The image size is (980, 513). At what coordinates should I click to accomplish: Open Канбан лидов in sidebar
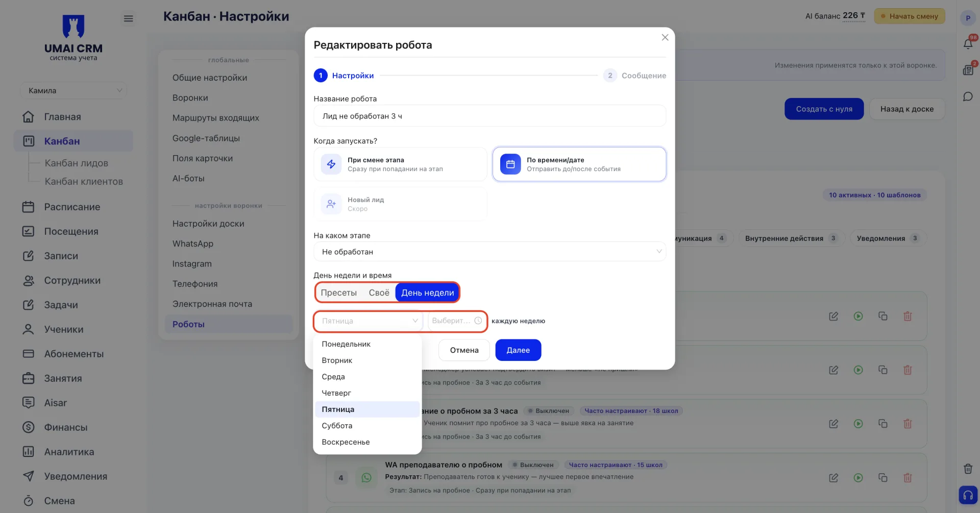tap(77, 163)
